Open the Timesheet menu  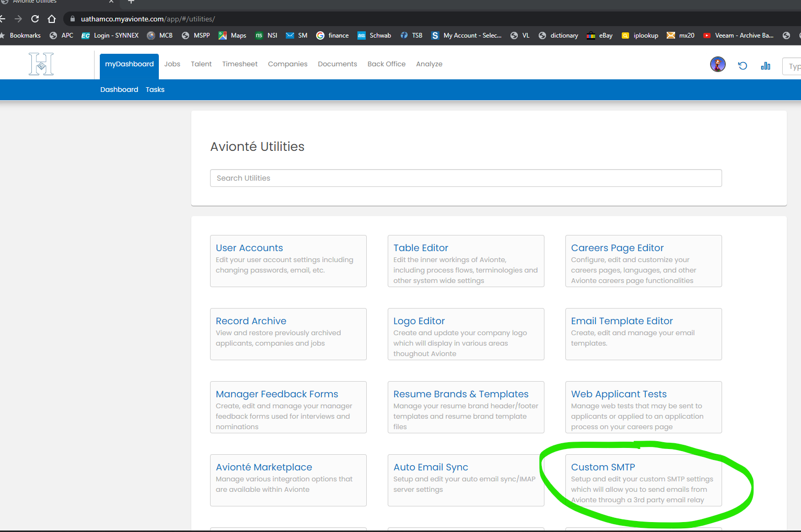point(240,64)
